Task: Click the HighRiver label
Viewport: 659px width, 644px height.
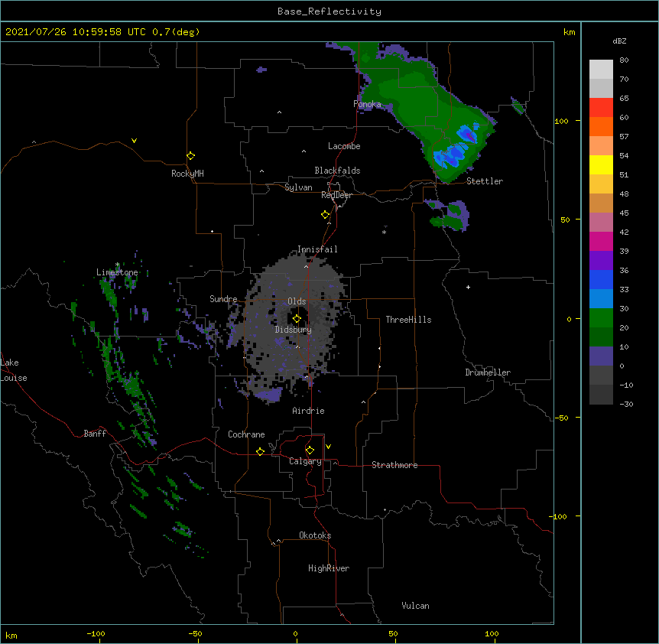Action: coord(329,568)
